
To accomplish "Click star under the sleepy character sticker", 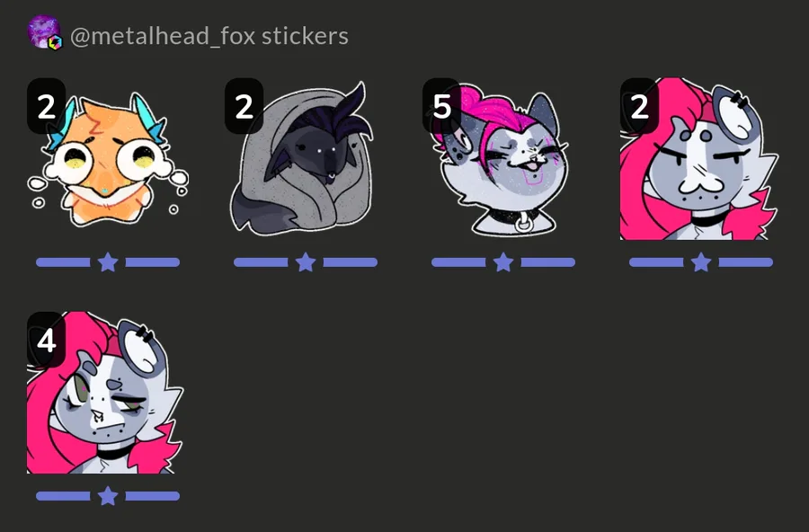I will point(108,496).
